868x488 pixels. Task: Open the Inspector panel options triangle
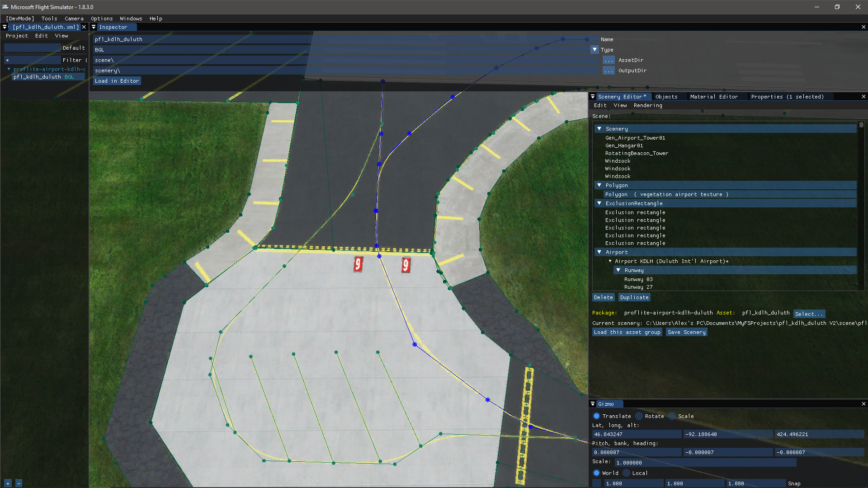(94, 27)
